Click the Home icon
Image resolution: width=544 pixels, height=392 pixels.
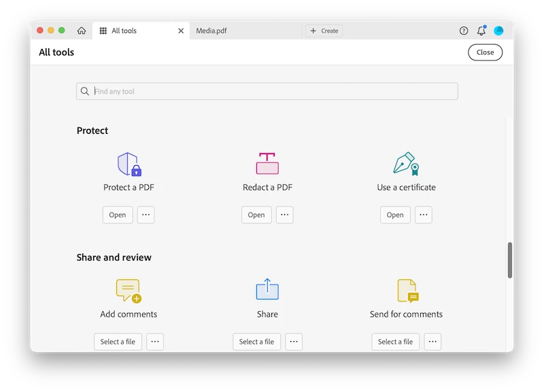(x=82, y=31)
